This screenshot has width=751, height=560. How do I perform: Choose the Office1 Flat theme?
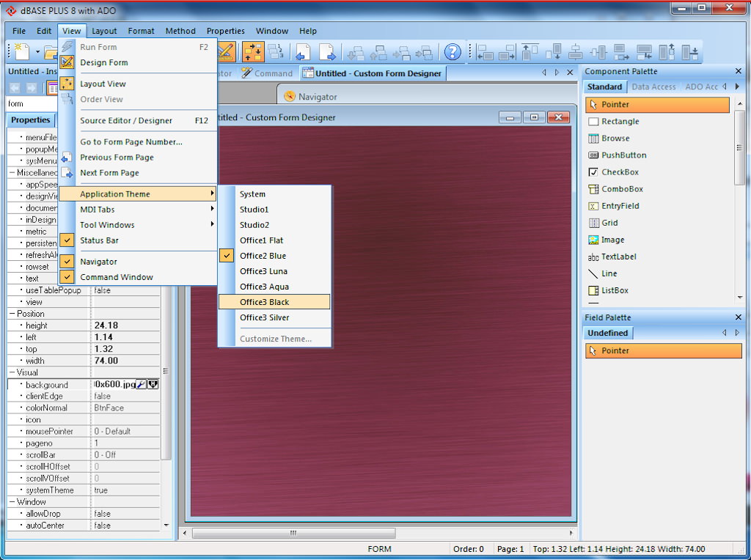(274, 240)
